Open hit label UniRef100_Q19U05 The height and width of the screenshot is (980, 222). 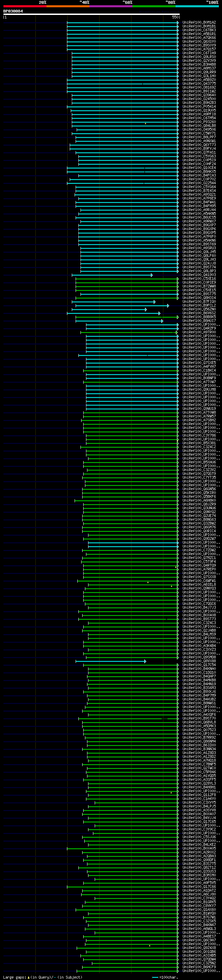coord(199,110)
